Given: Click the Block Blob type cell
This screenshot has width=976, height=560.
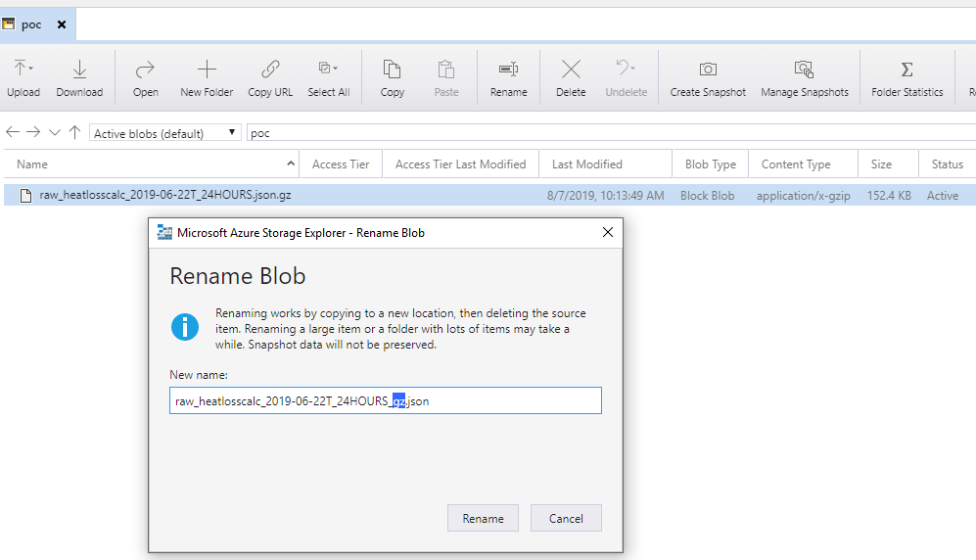Looking at the screenshot, I should coord(707,196).
